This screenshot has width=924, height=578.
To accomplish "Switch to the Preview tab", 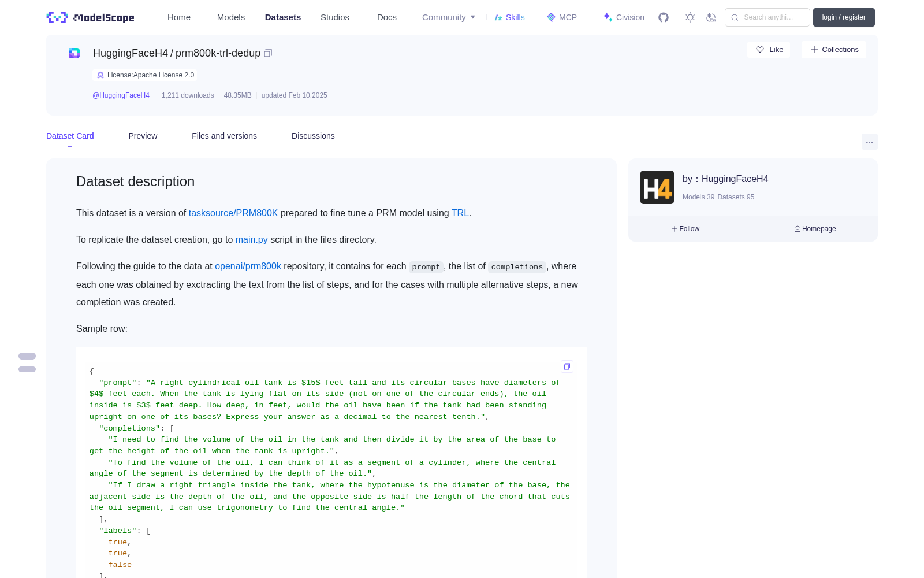I will [143, 136].
